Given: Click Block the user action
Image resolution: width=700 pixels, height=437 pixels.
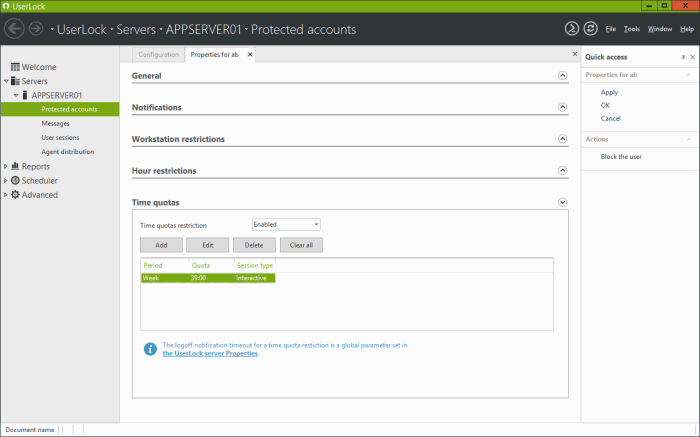Looking at the screenshot, I should click(621, 156).
